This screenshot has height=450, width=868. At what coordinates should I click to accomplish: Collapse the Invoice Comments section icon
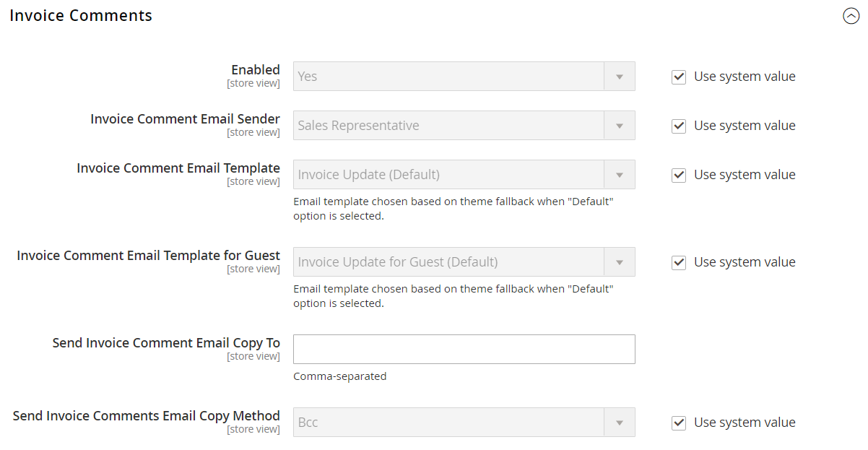(x=851, y=16)
